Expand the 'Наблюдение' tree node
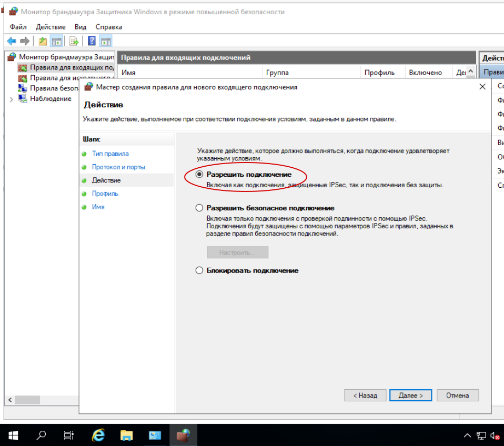 tap(12, 99)
